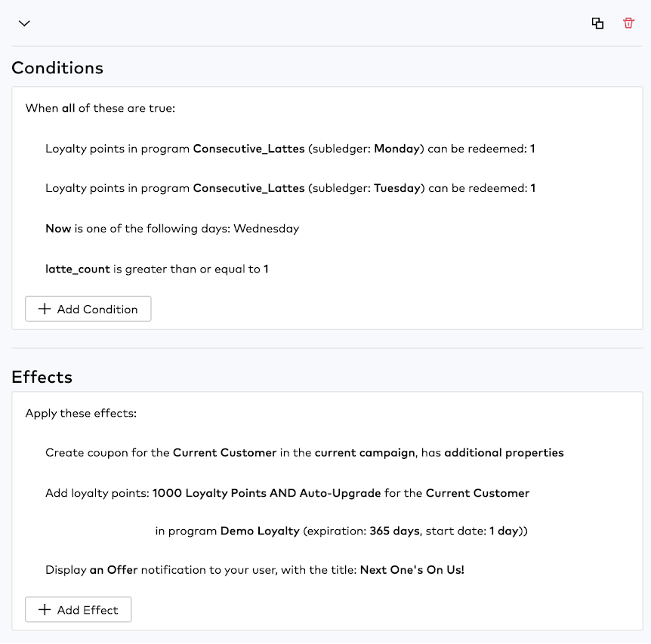Collapse the rule panel using the chevron

[x=23, y=23]
